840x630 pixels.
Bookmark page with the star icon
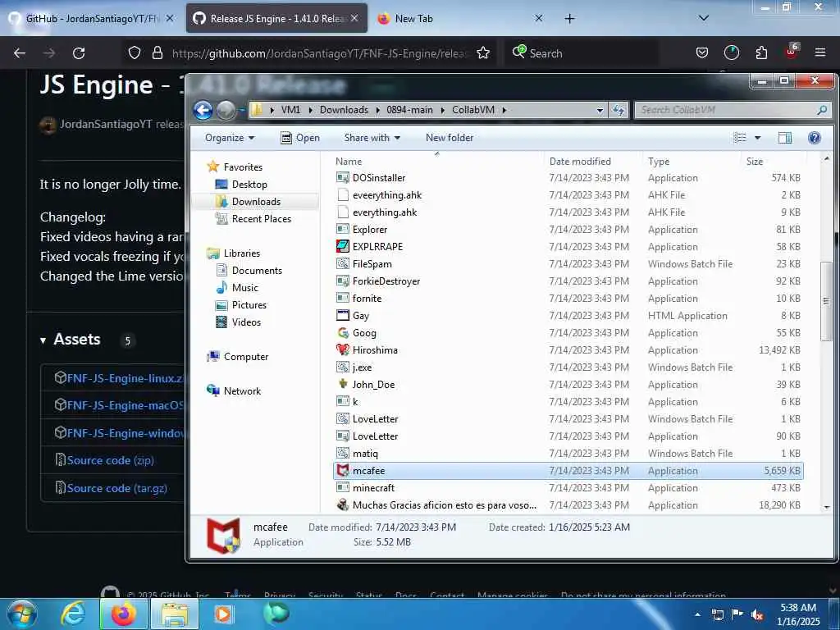click(x=483, y=53)
